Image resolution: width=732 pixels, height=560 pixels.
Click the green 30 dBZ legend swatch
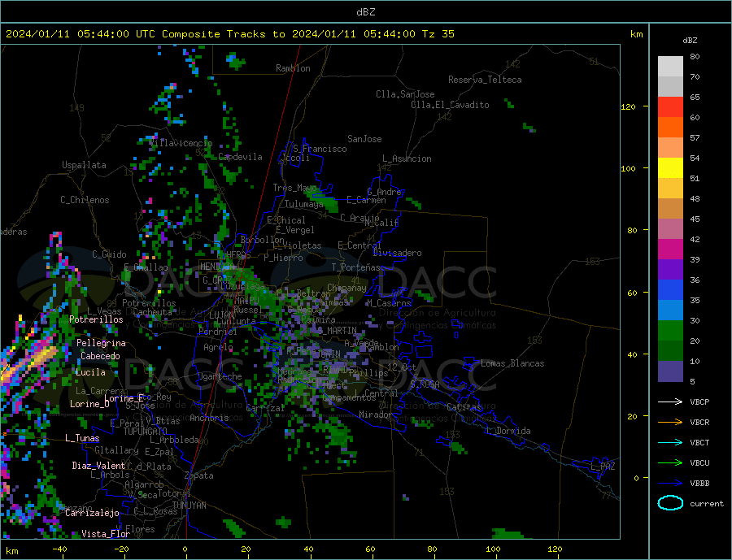click(x=670, y=331)
